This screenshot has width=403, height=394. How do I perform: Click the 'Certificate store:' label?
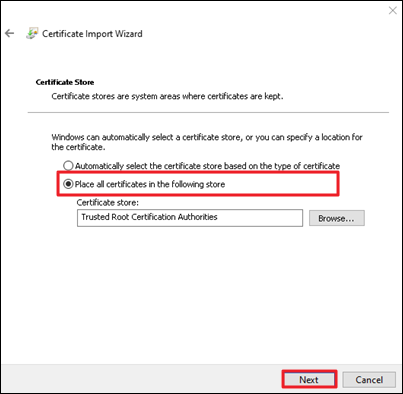[108, 203]
